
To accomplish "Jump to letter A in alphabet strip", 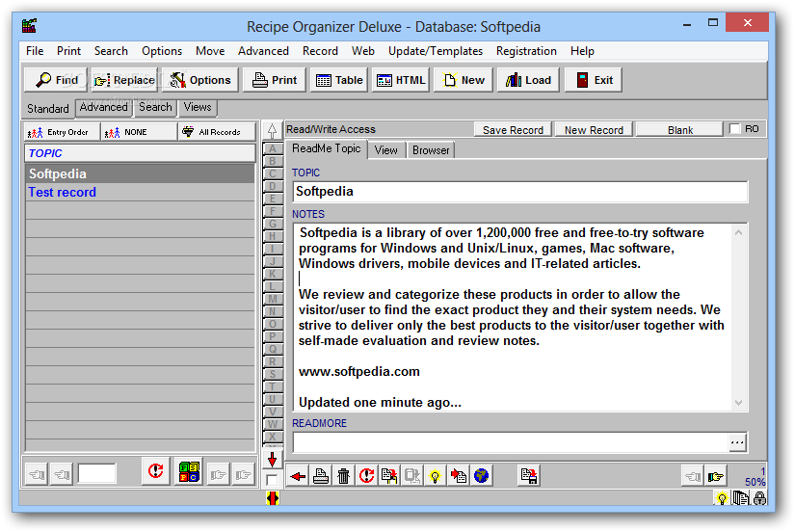I will [x=273, y=148].
